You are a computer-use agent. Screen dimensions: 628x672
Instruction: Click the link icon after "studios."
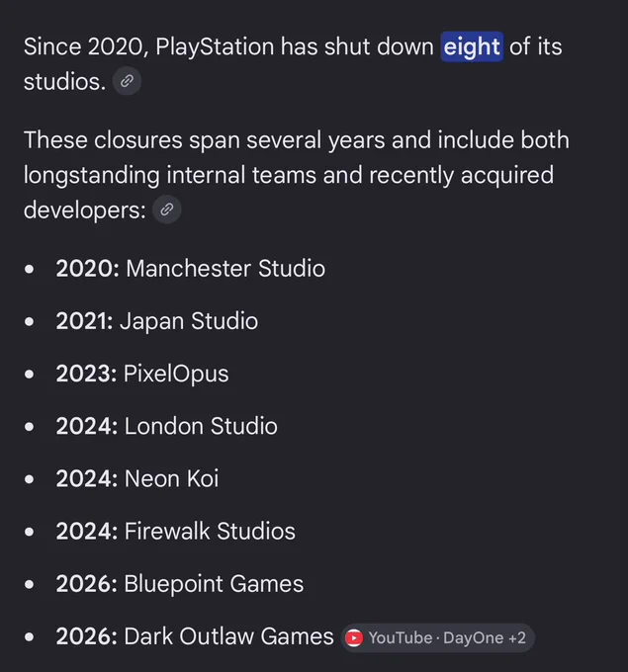pos(127,81)
